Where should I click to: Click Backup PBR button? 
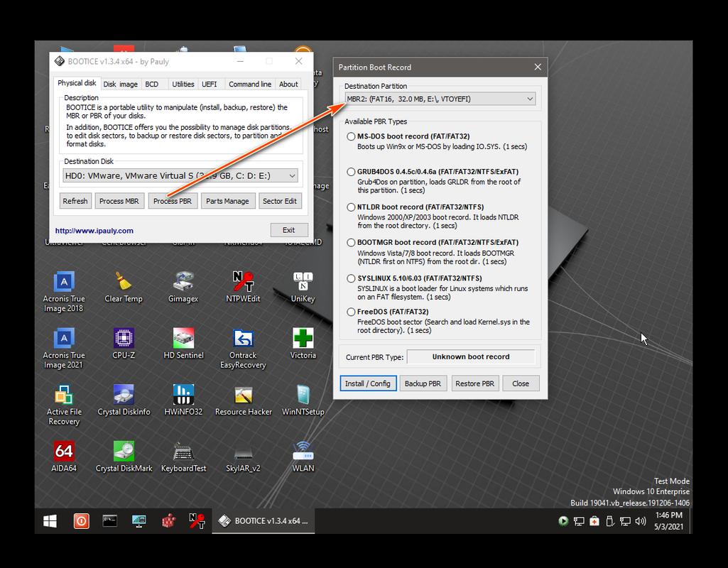coord(423,383)
